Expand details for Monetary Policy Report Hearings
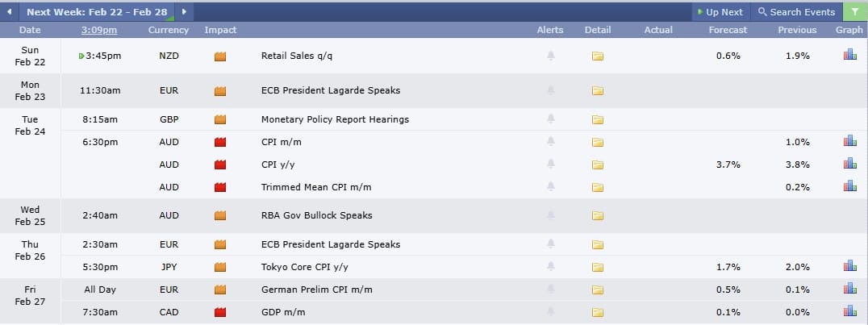Screen dimensions: 868x325 click(x=598, y=119)
